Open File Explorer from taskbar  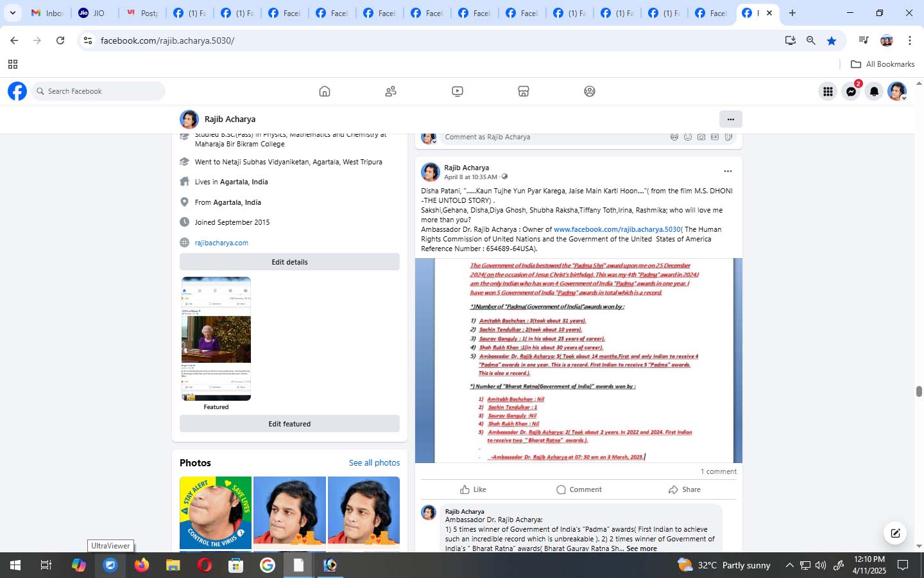[173, 565]
